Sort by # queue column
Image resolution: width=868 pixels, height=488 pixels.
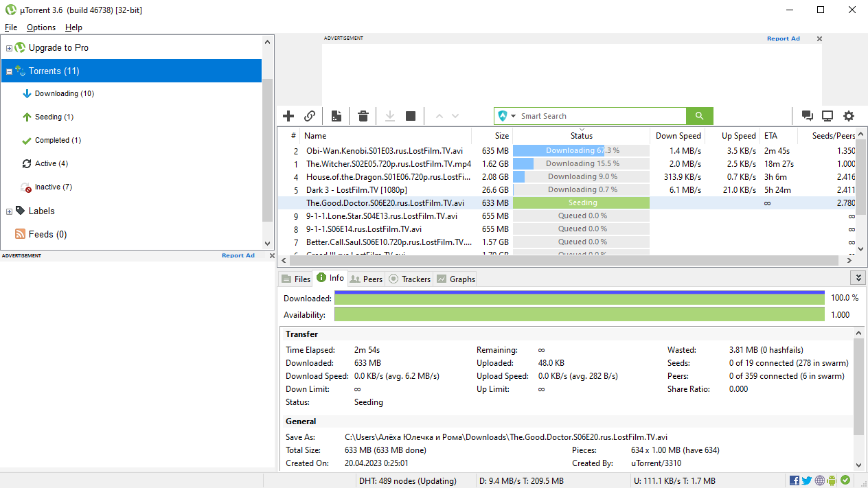pyautogui.click(x=289, y=136)
